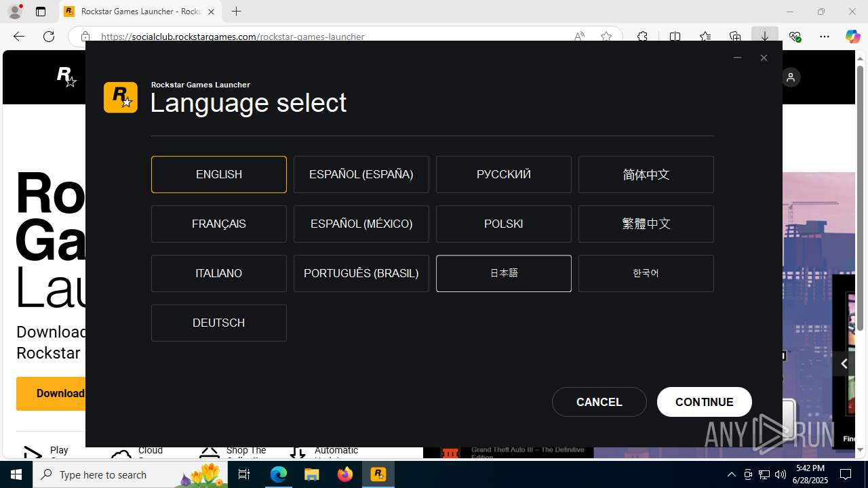The height and width of the screenshot is (488, 868).
Task: Open Microsoft Edge from taskbar
Action: pos(279,474)
